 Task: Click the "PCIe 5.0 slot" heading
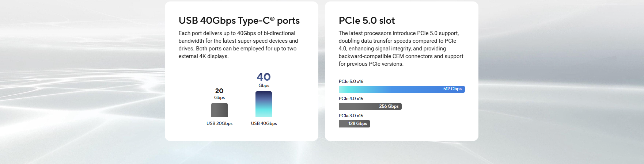pos(367,21)
